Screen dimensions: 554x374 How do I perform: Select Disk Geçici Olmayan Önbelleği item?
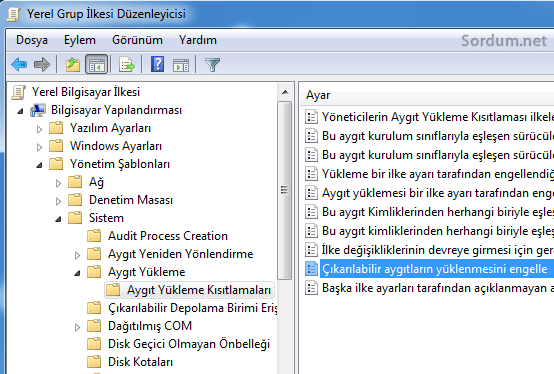click(189, 344)
